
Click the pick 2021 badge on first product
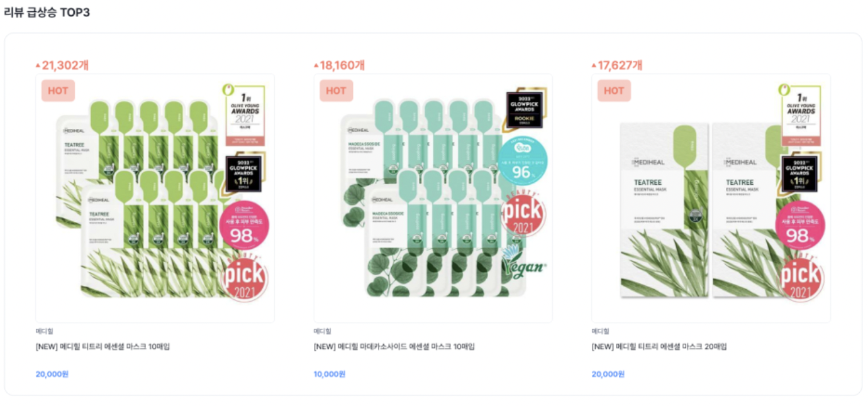click(x=245, y=277)
